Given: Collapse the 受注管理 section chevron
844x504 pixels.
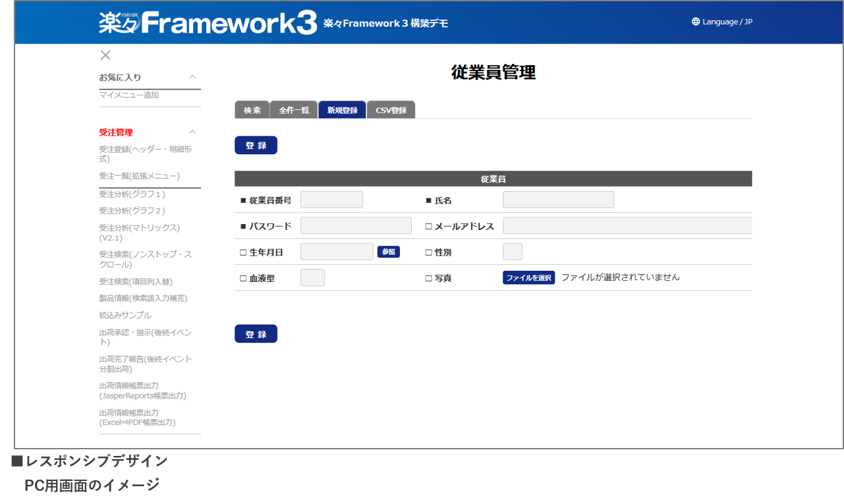Looking at the screenshot, I should pos(192,132).
